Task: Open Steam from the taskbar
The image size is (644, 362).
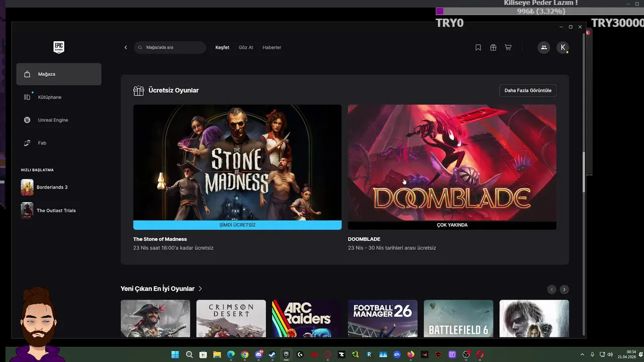Action: pos(272,354)
